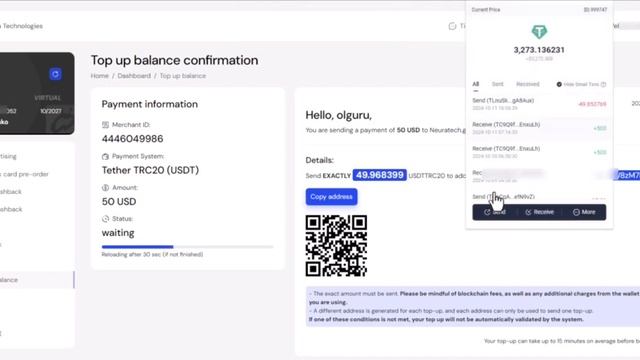
Task: Open the More menu in wallet bar
Action: (584, 212)
